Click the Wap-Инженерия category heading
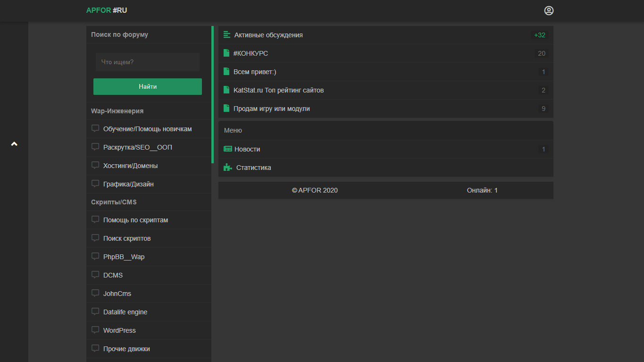This screenshot has height=362, width=644. pos(117,111)
